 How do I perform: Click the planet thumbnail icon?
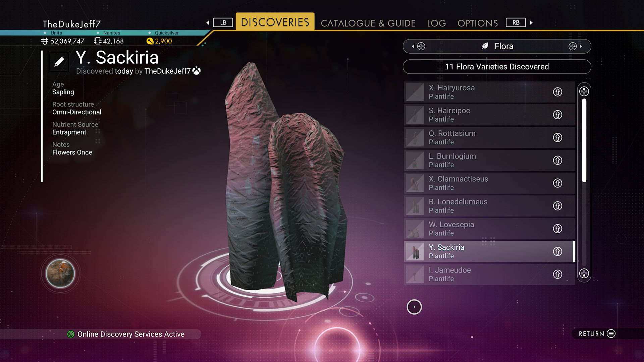pos(60,274)
